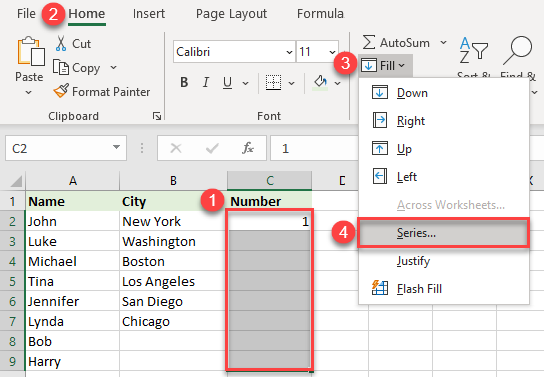Viewport: 544px width, 377px height.
Task: Click the Fill button in the ribbon
Action: [x=385, y=65]
